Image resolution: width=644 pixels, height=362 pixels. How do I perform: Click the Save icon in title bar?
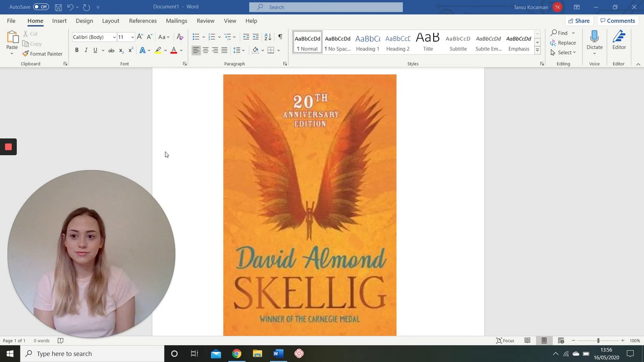(58, 7)
